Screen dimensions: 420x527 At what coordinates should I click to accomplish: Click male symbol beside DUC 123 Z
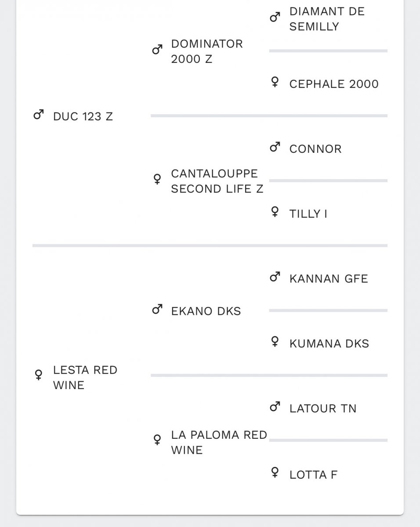[39, 116]
